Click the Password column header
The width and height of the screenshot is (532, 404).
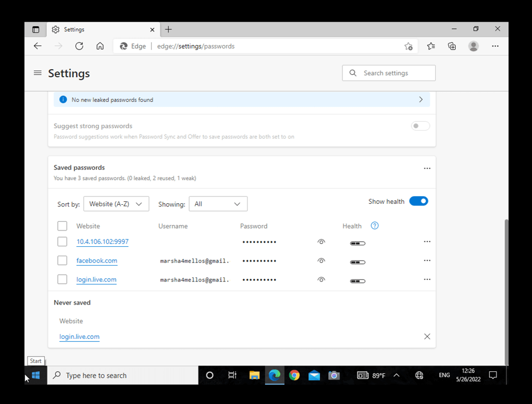pyautogui.click(x=254, y=226)
